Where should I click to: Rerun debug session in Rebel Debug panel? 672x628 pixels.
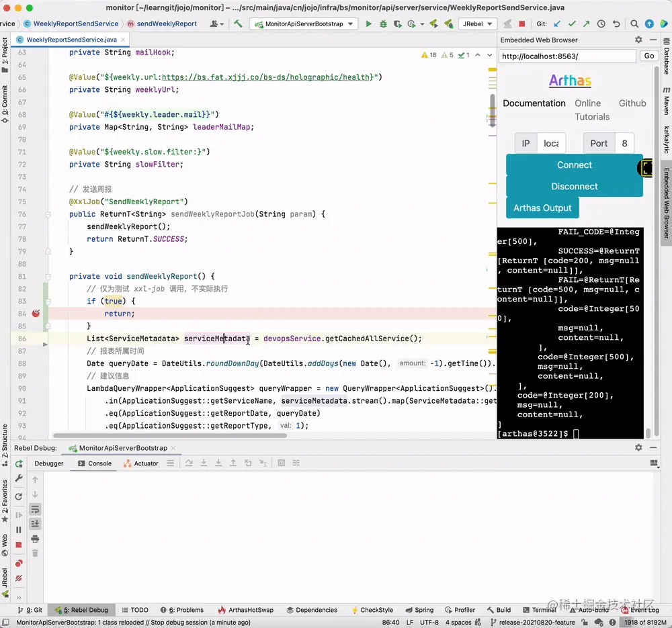click(x=18, y=463)
